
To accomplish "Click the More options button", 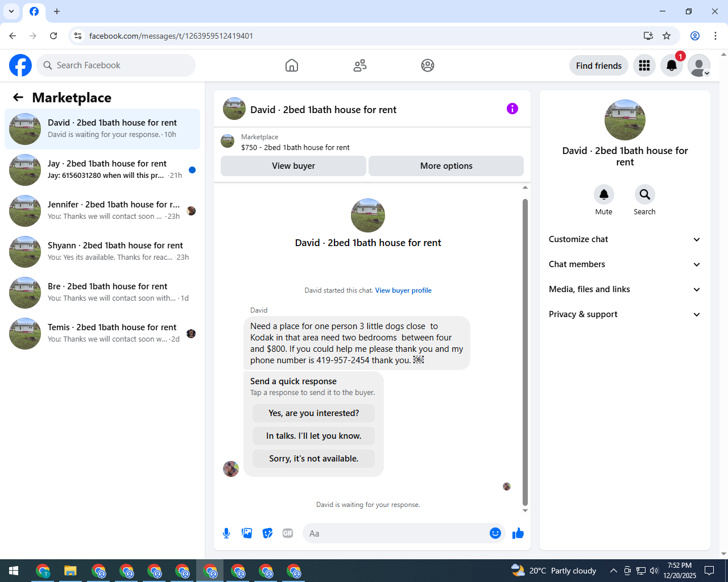I will tap(446, 166).
